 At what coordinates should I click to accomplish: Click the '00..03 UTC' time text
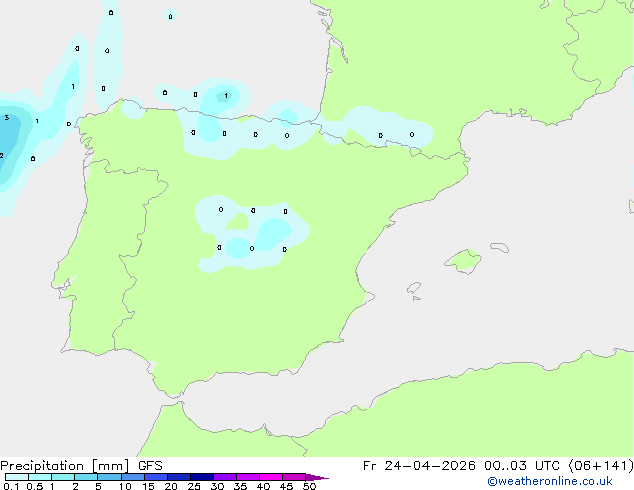point(522,466)
